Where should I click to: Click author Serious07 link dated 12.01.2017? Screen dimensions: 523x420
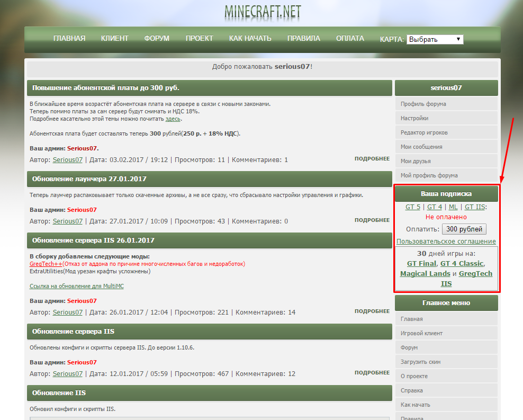click(68, 373)
